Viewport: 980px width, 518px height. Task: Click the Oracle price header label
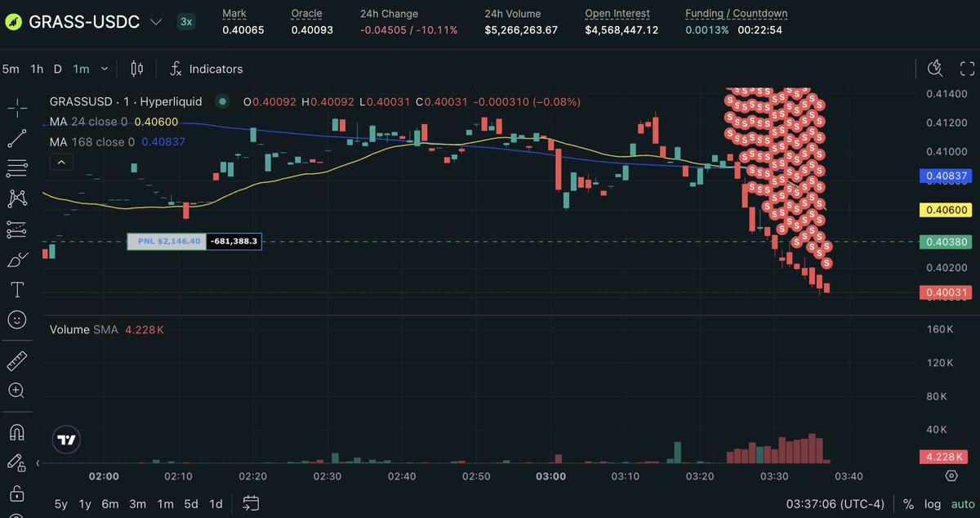(x=306, y=13)
